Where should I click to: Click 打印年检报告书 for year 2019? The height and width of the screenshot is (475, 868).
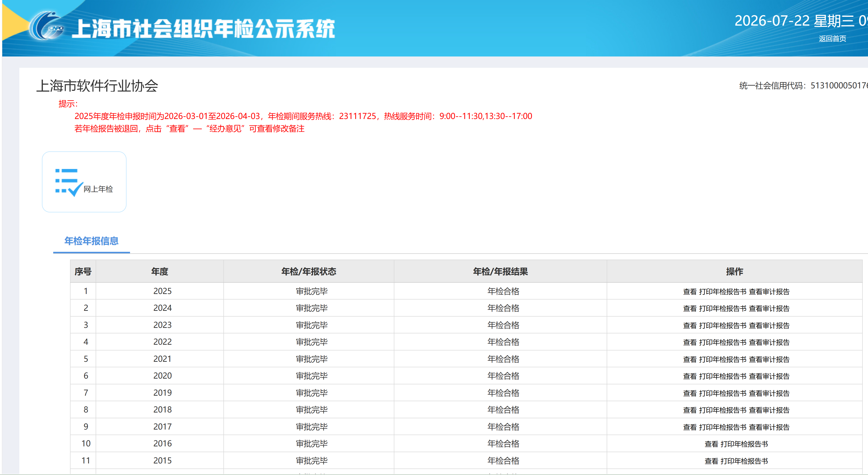(x=722, y=393)
